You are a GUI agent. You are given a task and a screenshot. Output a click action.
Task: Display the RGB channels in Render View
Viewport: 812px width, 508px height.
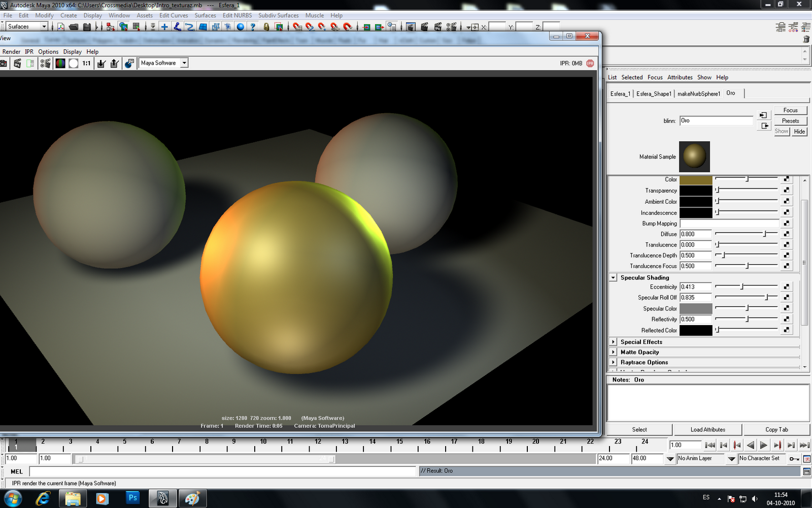pyautogui.click(x=60, y=62)
